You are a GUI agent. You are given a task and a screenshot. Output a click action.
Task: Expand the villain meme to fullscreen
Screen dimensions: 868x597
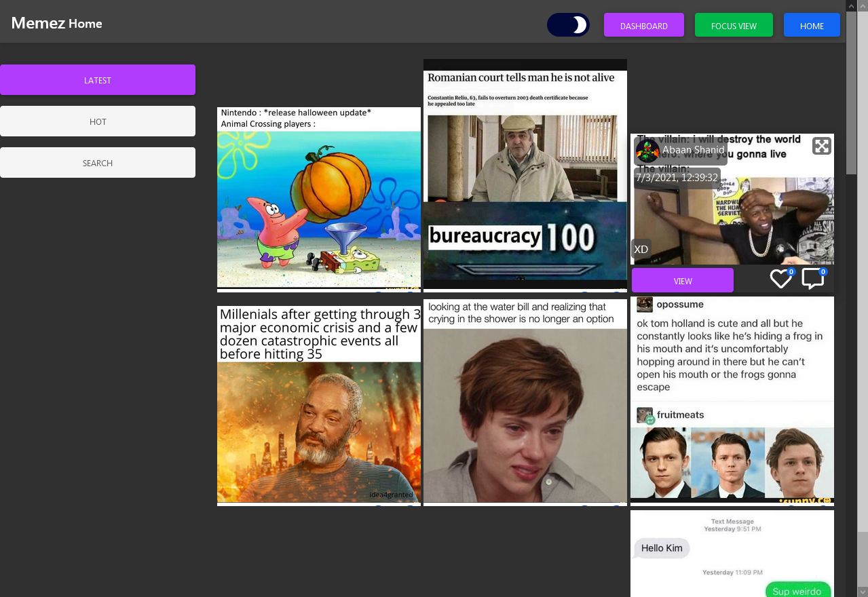coord(821,146)
